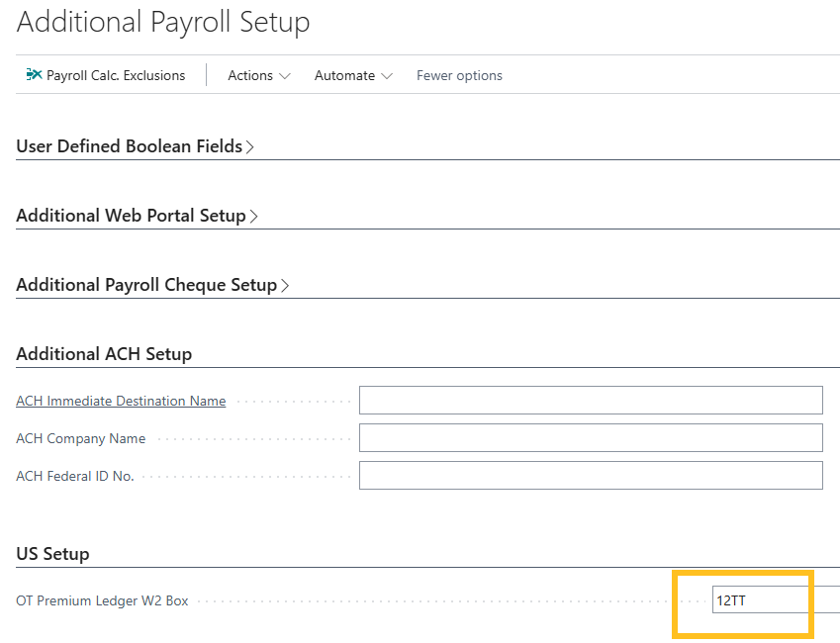Click Fewer options link

(x=459, y=75)
